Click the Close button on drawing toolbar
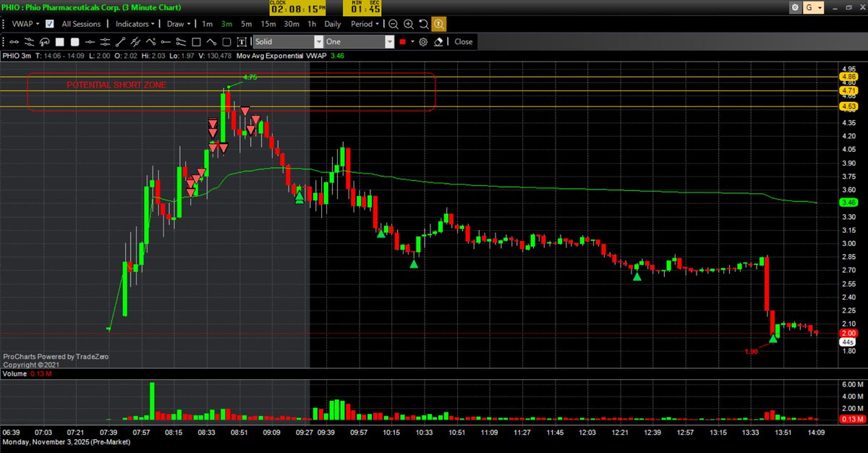Image resolution: width=868 pixels, height=453 pixels. coord(463,42)
